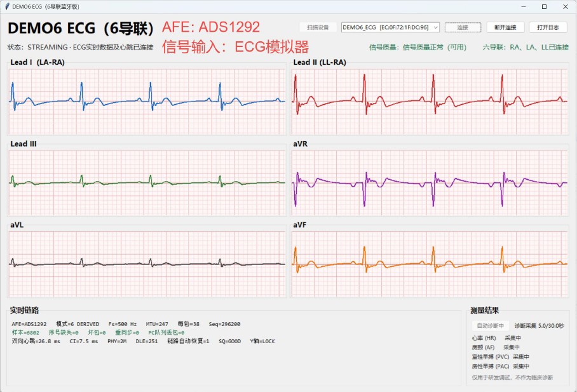Click the aVR waveform chart
The width and height of the screenshot is (577, 392).
[430, 183]
